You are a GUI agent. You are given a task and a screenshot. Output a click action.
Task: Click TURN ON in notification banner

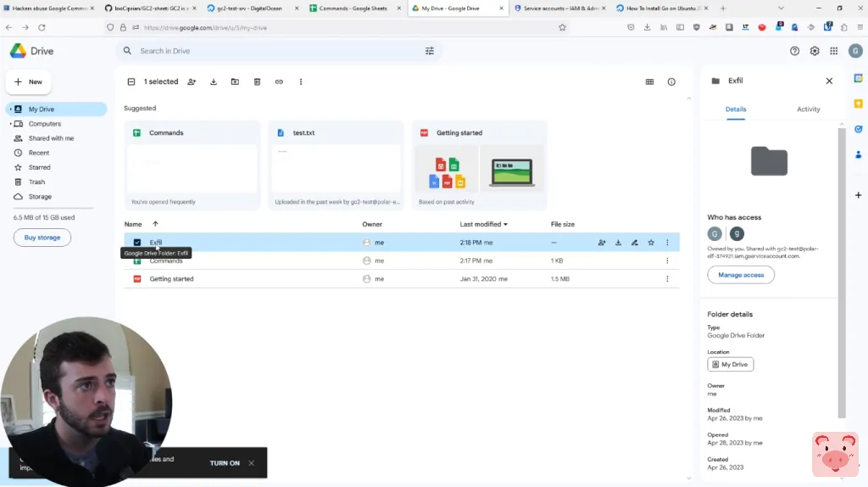pos(225,462)
